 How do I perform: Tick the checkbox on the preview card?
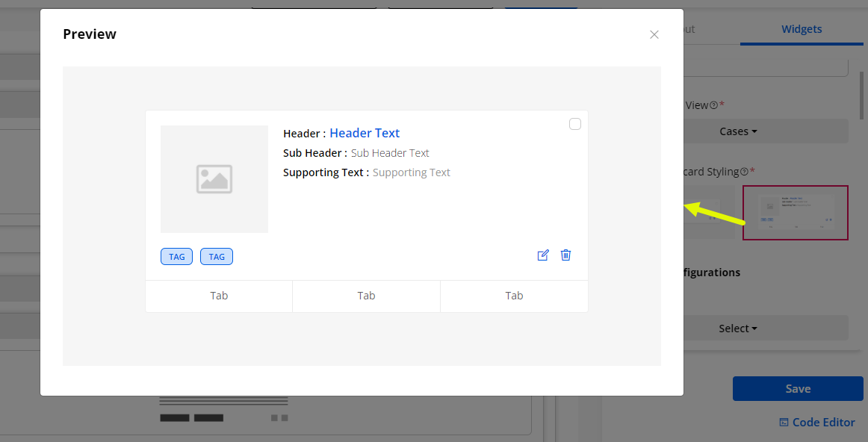coord(575,124)
